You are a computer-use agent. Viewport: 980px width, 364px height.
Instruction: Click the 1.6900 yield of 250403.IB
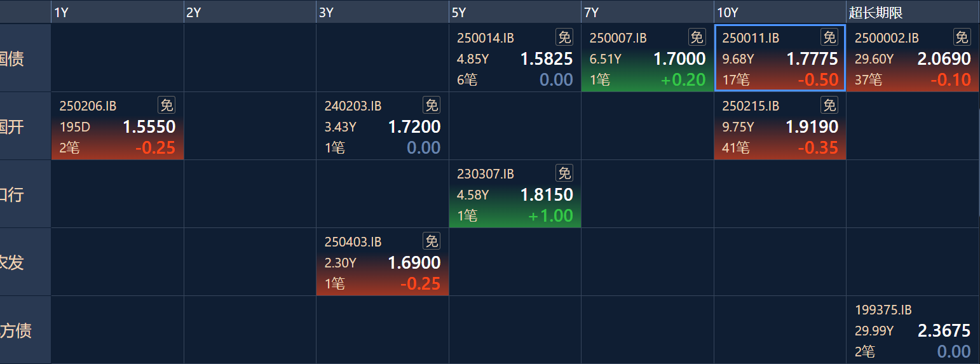[x=414, y=263]
